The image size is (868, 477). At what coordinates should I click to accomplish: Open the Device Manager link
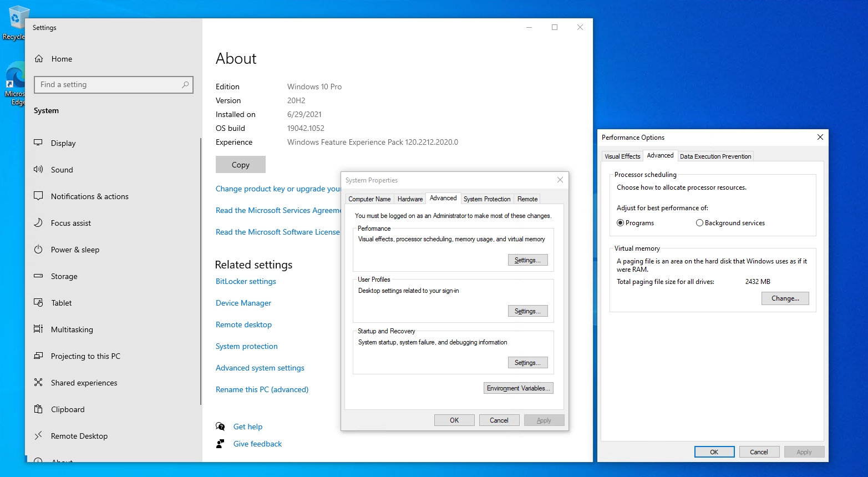tap(243, 303)
